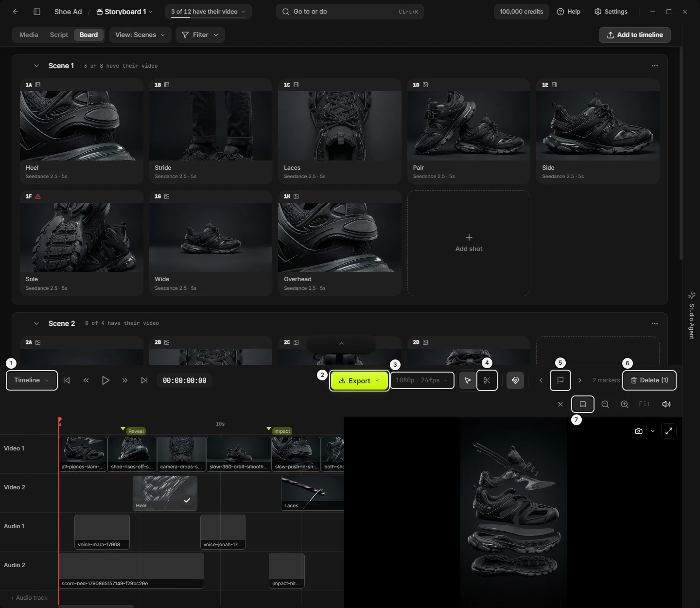The width and height of the screenshot is (700, 608).
Task: Zoom out the timeline
Action: tap(605, 404)
